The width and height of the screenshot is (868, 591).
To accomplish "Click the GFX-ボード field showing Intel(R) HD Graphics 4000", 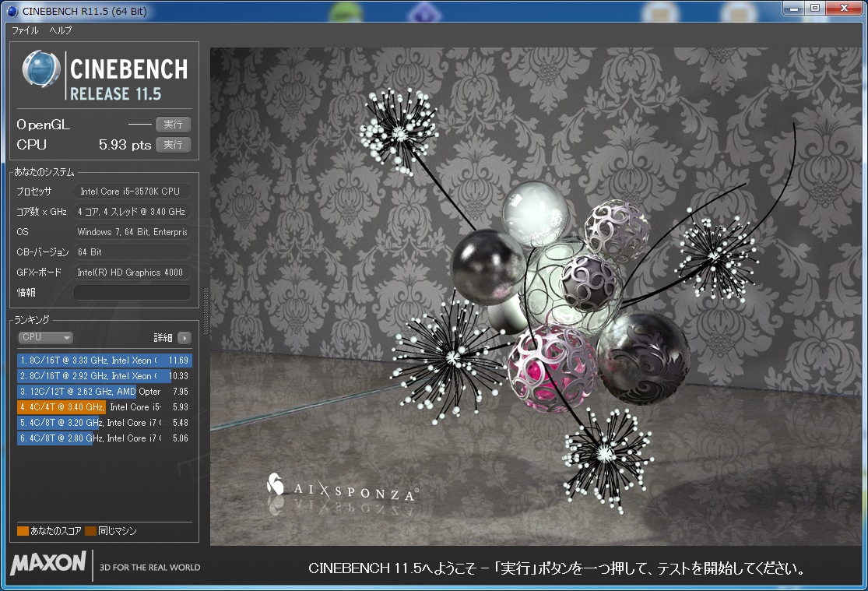I will point(132,272).
